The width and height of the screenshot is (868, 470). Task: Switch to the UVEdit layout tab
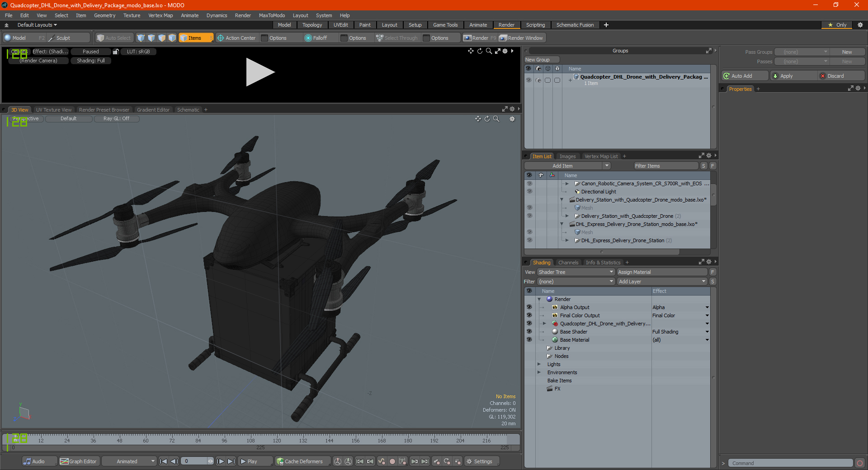[x=340, y=25]
